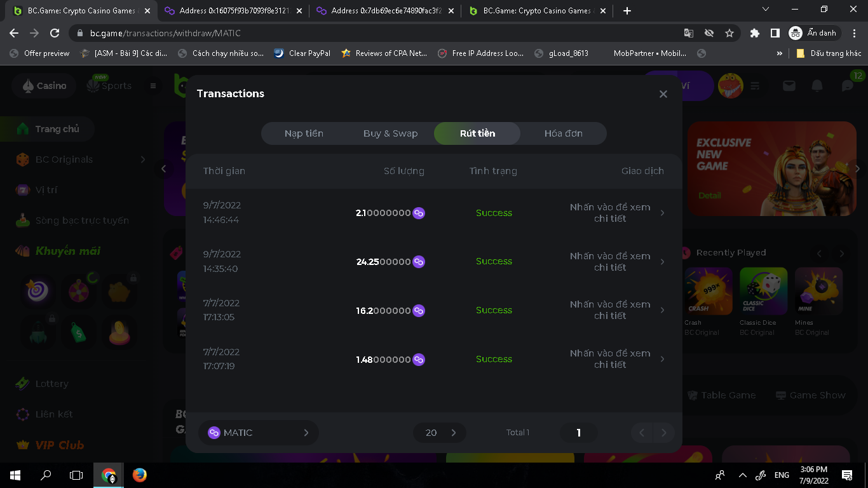Viewport: 868px width, 488px height.
Task: Select the Rút tiền tab
Action: [x=477, y=133]
